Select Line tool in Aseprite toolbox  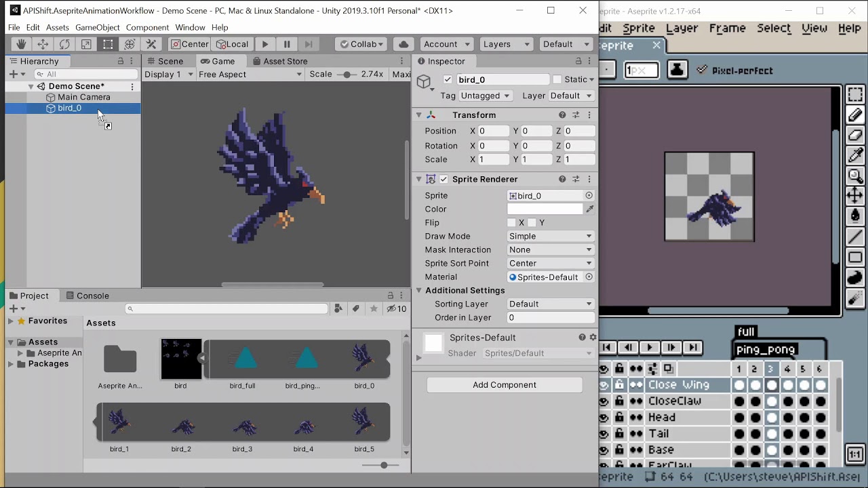pos(855,237)
